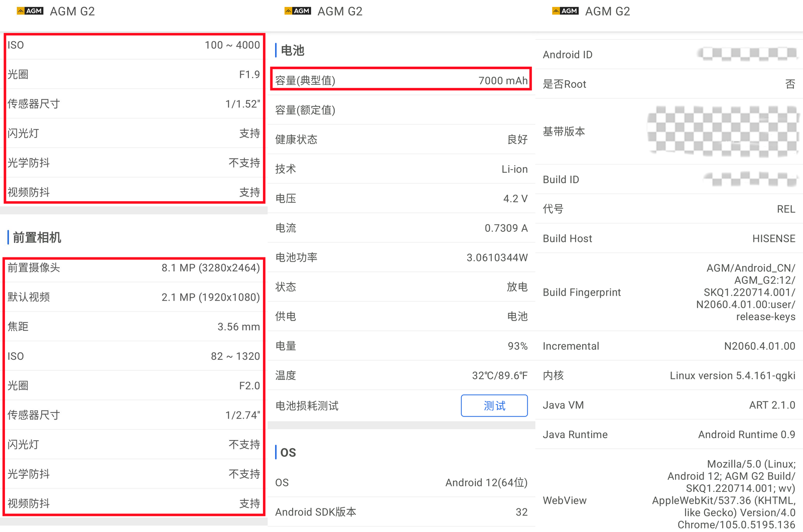This screenshot has width=803, height=532.
Task: Select the 传感器尺寸 1/1.52" row
Action: [x=133, y=104]
